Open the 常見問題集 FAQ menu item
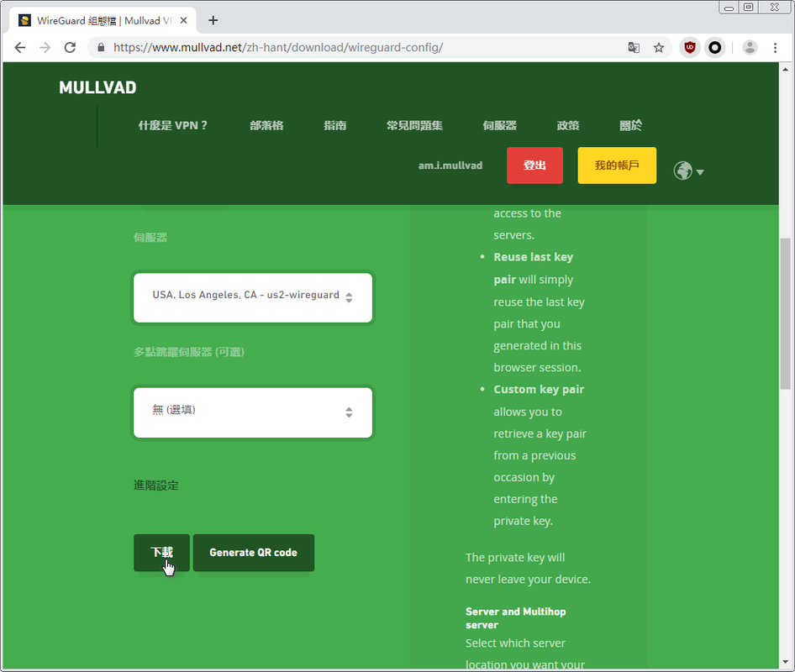The image size is (795, 672). [415, 125]
